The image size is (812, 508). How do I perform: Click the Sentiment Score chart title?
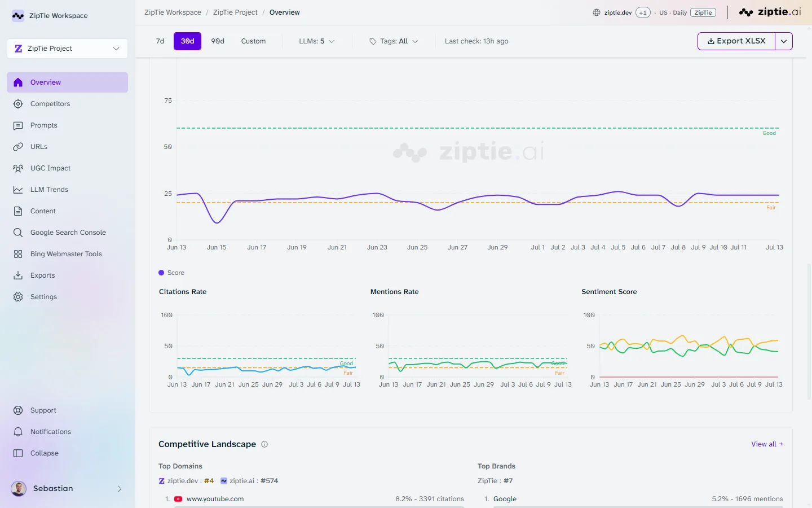pyautogui.click(x=609, y=292)
